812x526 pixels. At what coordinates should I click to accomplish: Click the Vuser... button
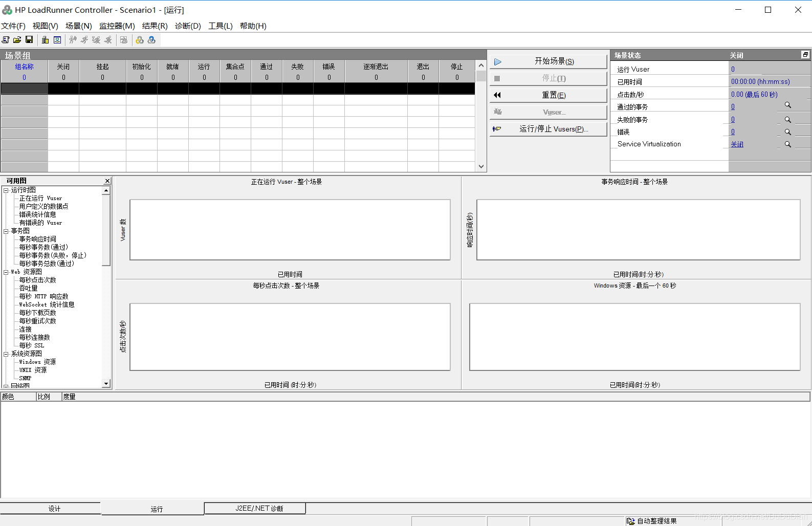pyautogui.click(x=548, y=112)
